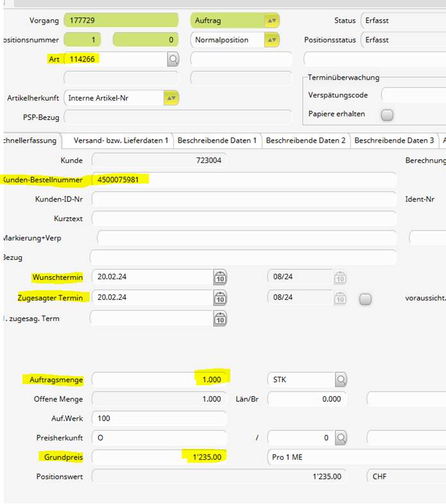Click the Auftragsmenge quantity field

click(159, 379)
